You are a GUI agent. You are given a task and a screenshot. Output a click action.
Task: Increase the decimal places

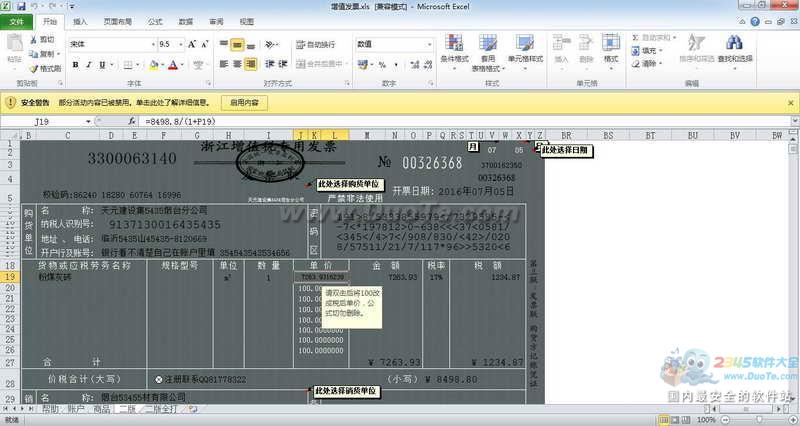pos(415,64)
